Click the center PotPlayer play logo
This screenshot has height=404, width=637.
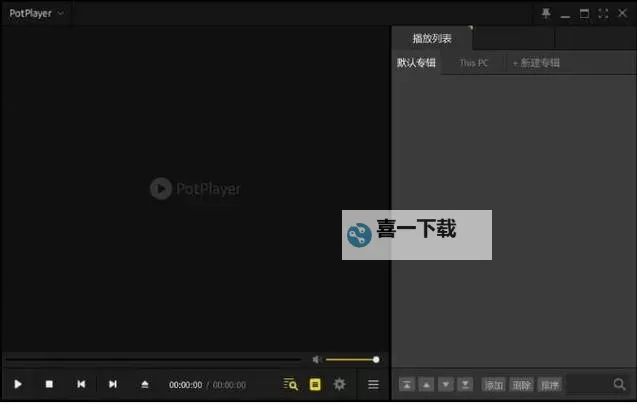point(161,189)
